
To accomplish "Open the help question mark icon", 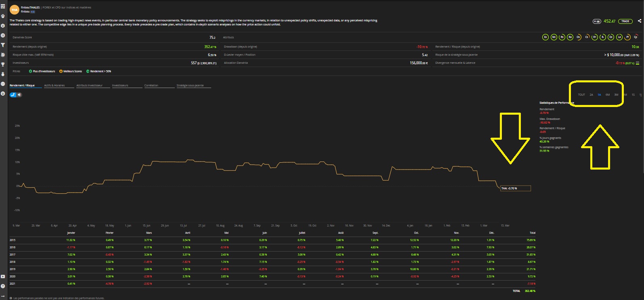I will pyautogui.click(x=3, y=286).
